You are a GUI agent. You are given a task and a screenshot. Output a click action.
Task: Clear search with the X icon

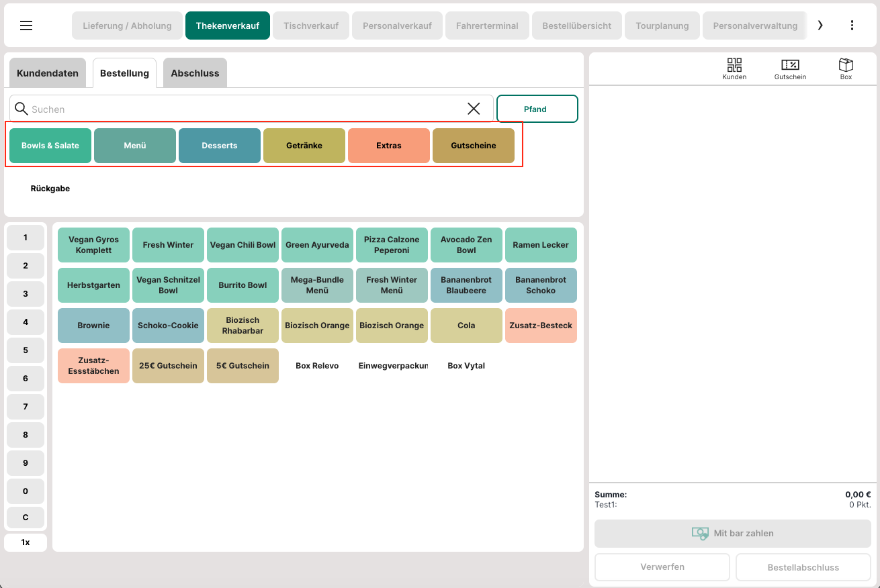click(474, 109)
